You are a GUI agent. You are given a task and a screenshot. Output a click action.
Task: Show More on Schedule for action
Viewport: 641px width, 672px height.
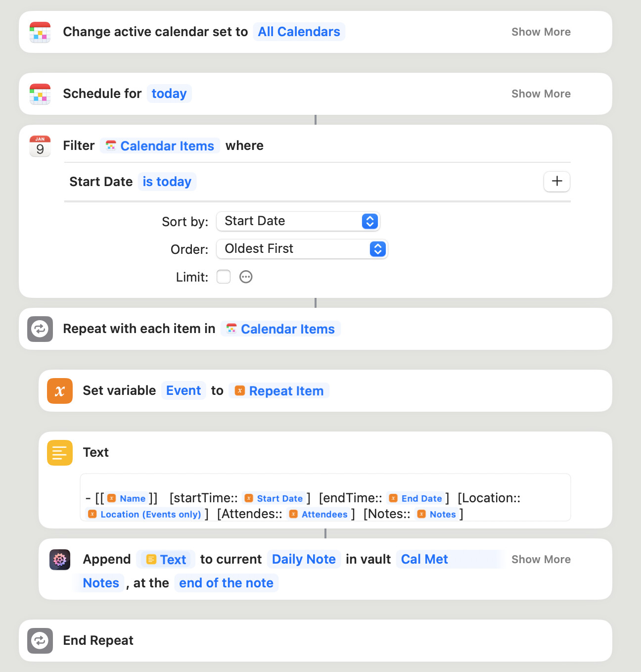pos(541,94)
